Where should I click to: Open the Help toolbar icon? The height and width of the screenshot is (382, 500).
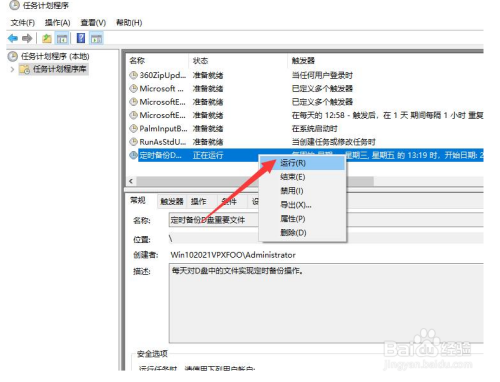(x=81, y=38)
